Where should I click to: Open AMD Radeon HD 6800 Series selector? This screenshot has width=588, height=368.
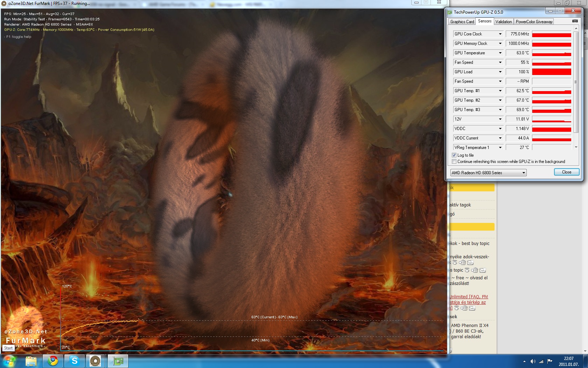coord(488,173)
